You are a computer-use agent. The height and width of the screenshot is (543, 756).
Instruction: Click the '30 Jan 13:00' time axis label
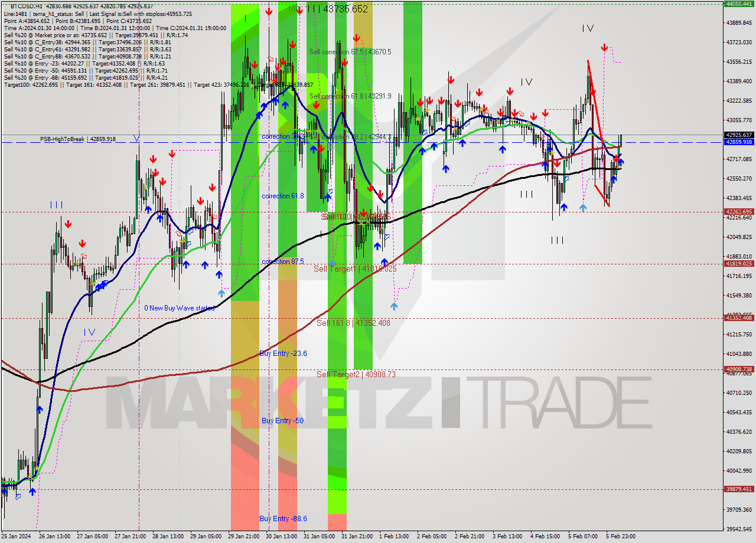[281, 537]
